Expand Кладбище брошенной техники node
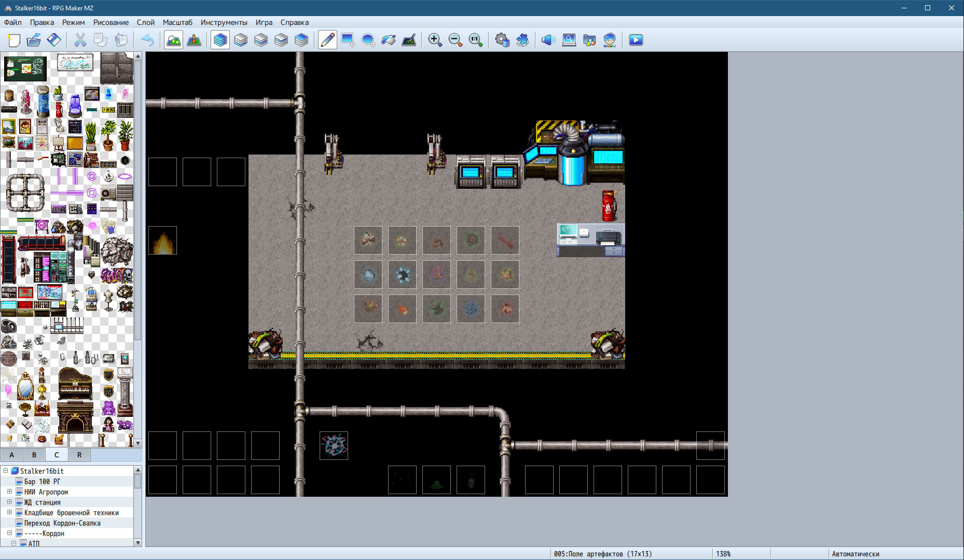 pos(9,512)
